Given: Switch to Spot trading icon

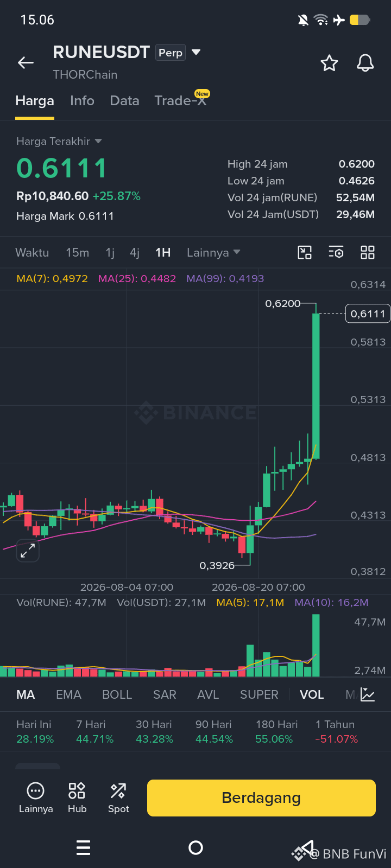Looking at the screenshot, I should [118, 798].
